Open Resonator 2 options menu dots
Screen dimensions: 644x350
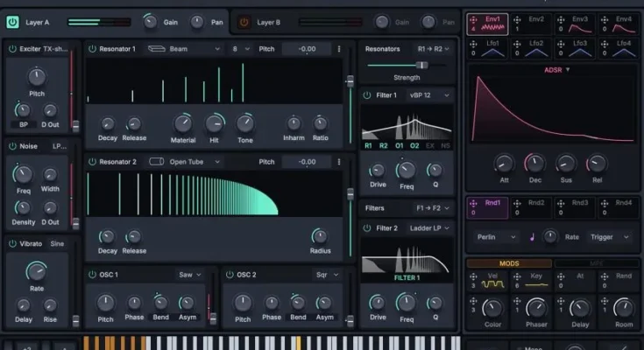[x=339, y=162]
